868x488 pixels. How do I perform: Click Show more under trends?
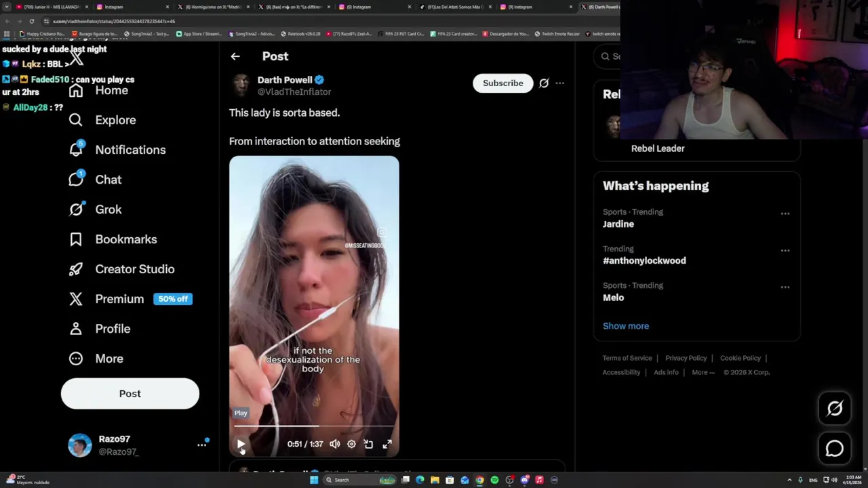[x=626, y=326]
